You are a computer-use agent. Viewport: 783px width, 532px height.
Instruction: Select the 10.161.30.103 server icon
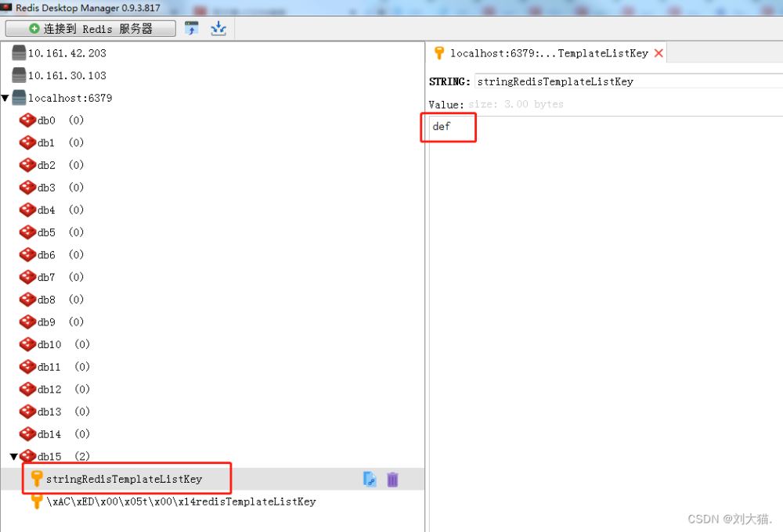coord(19,76)
